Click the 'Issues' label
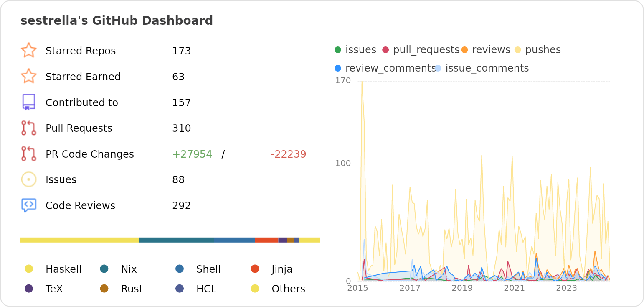The image size is (644, 307). point(61,180)
